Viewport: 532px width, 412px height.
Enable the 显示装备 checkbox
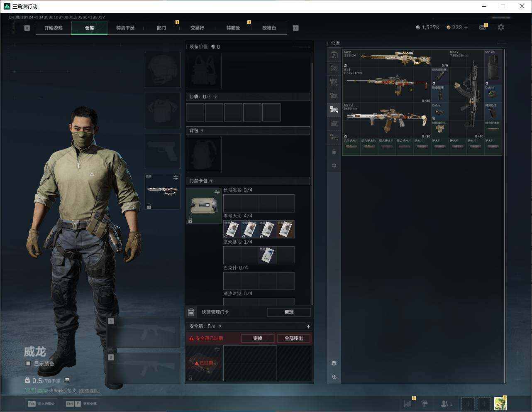[x=28, y=363]
